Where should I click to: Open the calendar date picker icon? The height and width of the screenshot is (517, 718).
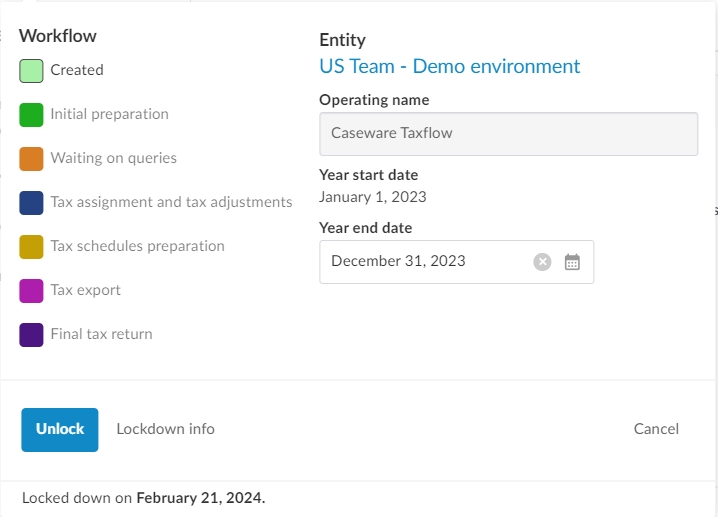(x=572, y=262)
